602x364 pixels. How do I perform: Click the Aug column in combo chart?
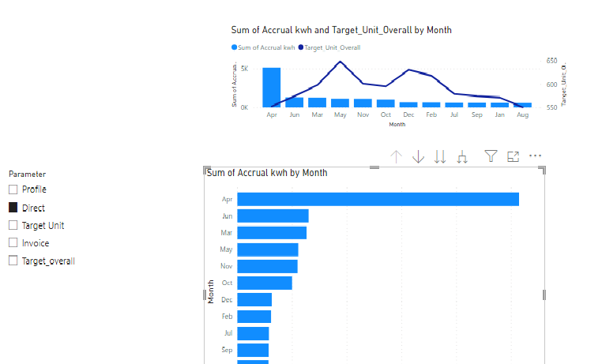[x=522, y=105]
